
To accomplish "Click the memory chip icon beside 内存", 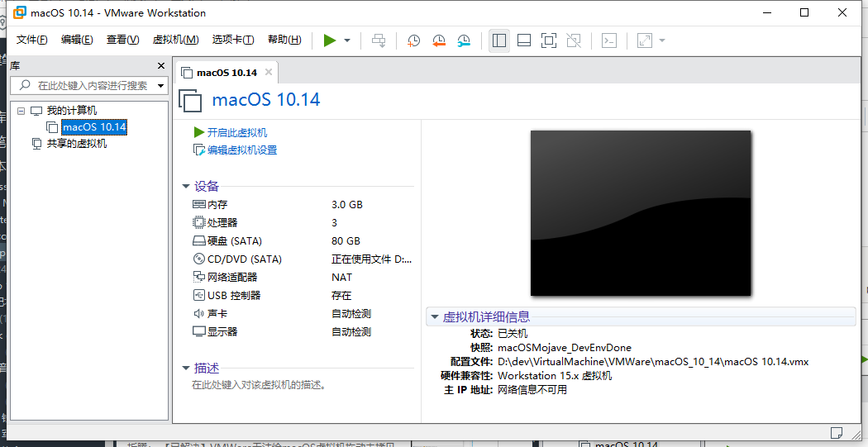I will pyautogui.click(x=198, y=205).
